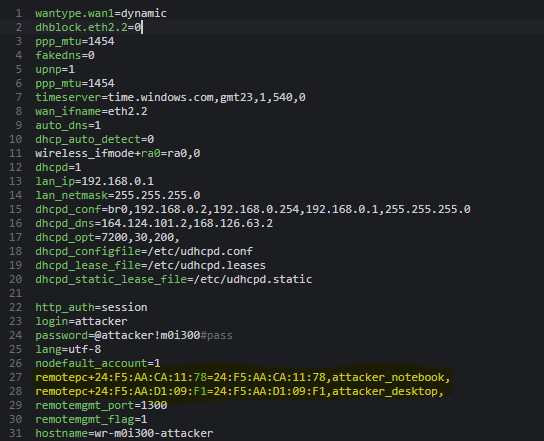The height and width of the screenshot is (441, 544).
Task: Click the login=attacker line
Action: (81, 321)
